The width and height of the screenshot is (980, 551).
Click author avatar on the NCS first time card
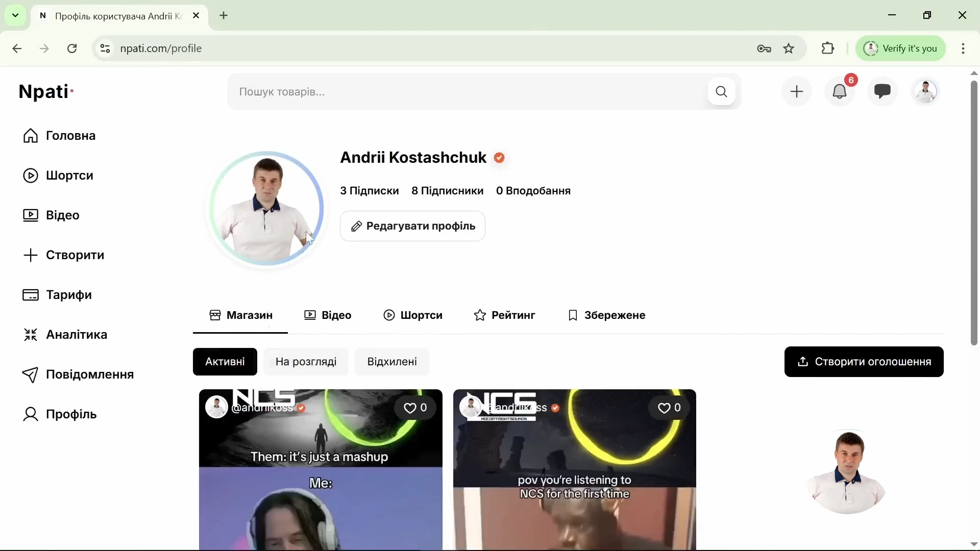tap(471, 408)
